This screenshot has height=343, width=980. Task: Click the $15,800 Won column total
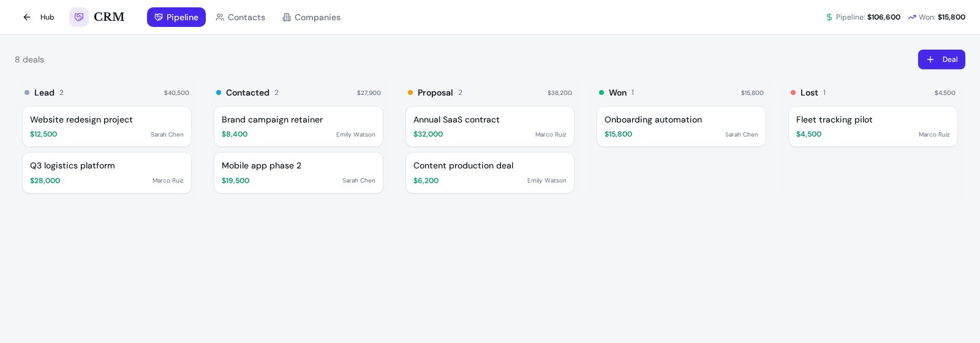[x=752, y=93]
